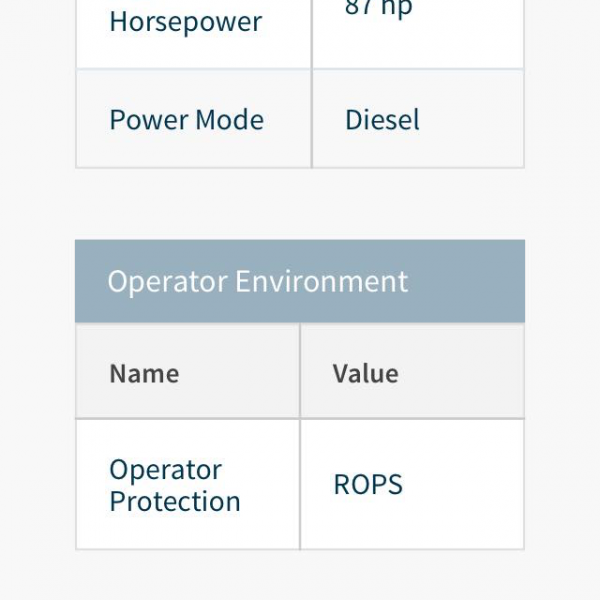The width and height of the screenshot is (600, 600).
Task: Click the word Operator above Protection
Action: (x=165, y=470)
